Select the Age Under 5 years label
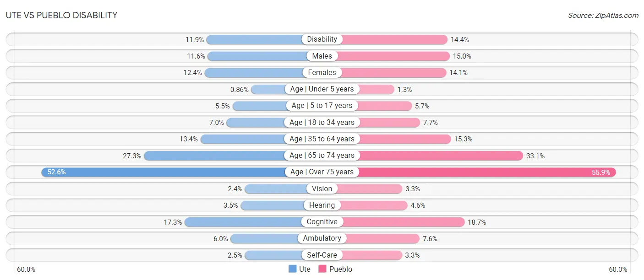This screenshot has height=280, width=644. (322, 89)
